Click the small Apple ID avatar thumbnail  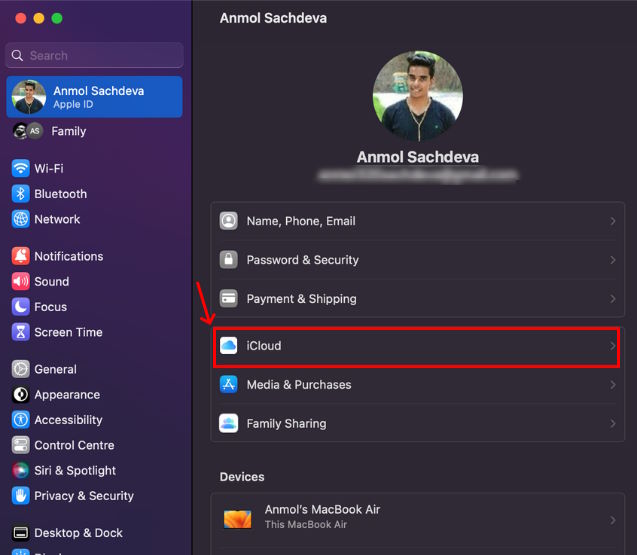[x=28, y=97]
